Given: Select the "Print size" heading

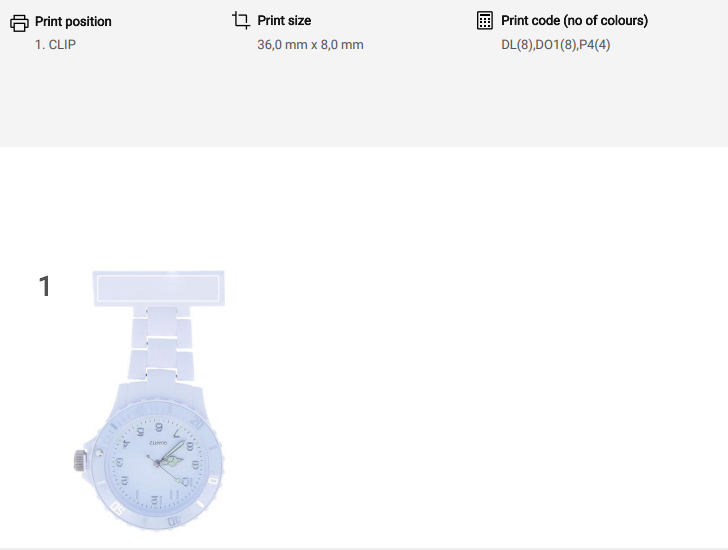Looking at the screenshot, I should pyautogui.click(x=284, y=20).
